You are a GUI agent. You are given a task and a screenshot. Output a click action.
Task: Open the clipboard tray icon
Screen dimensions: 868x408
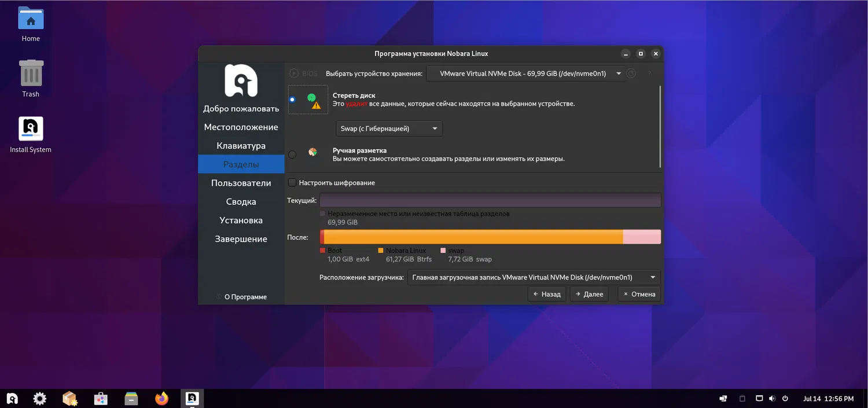[x=742, y=399]
